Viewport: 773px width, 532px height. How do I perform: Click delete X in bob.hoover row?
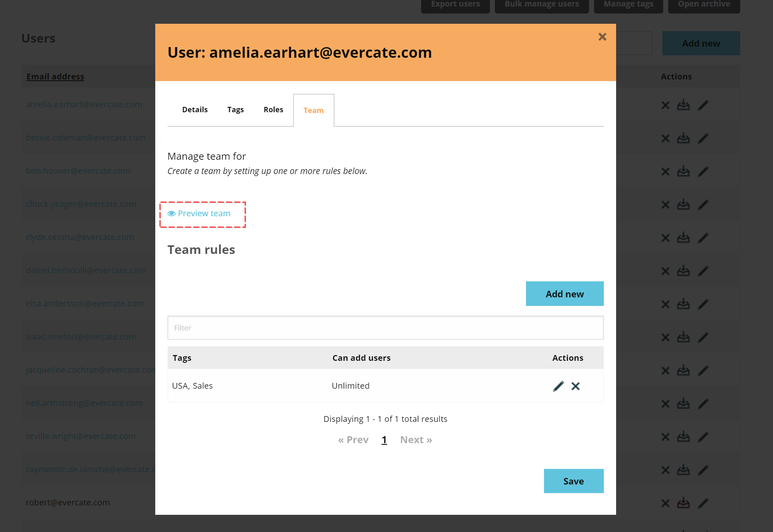(665, 172)
